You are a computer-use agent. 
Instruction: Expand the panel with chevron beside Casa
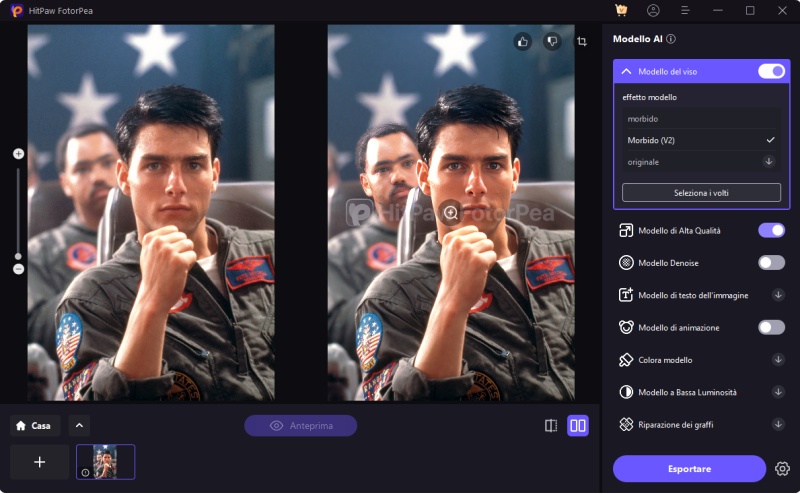pyautogui.click(x=79, y=426)
